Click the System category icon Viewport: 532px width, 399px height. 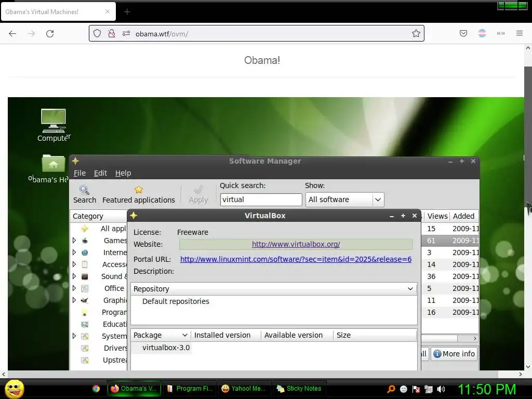(x=85, y=336)
